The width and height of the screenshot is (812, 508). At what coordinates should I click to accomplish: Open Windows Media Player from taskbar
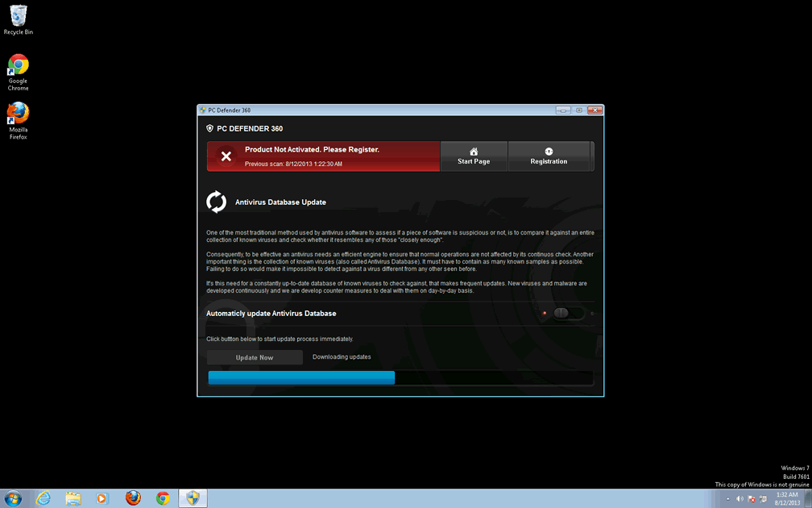(102, 498)
